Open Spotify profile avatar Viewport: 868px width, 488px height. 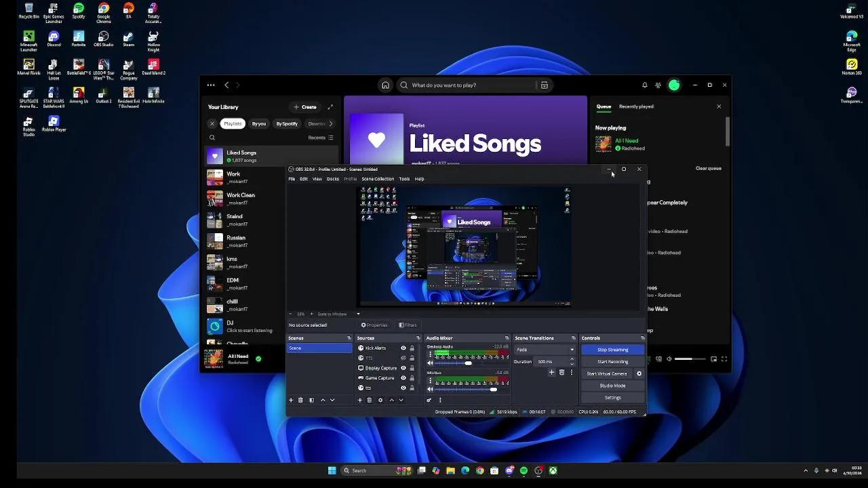pyautogui.click(x=674, y=85)
